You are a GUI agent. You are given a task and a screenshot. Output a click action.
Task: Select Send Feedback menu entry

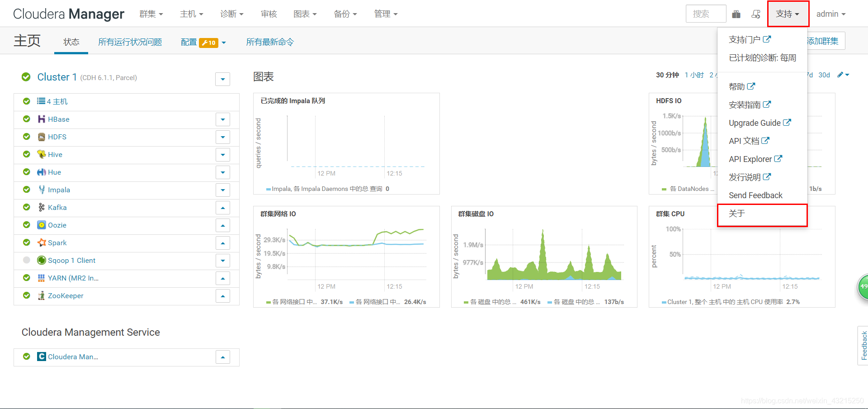[762, 195]
